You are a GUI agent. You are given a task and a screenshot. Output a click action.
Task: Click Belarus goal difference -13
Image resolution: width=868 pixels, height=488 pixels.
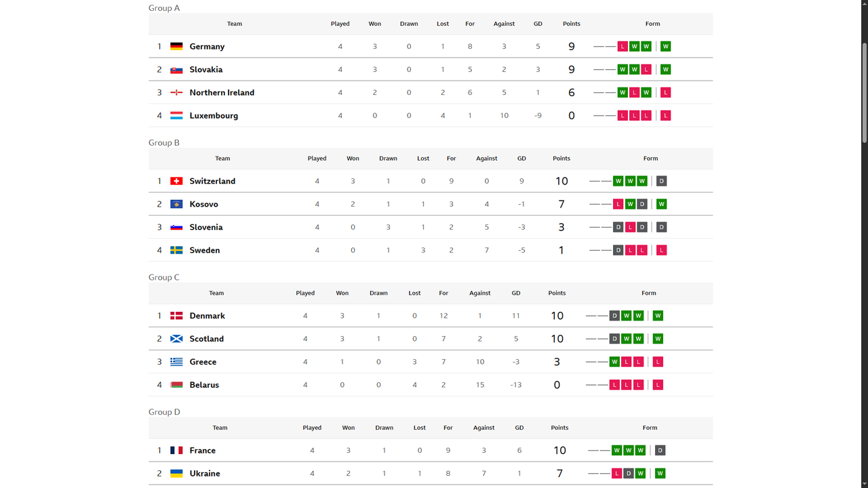[516, 385]
